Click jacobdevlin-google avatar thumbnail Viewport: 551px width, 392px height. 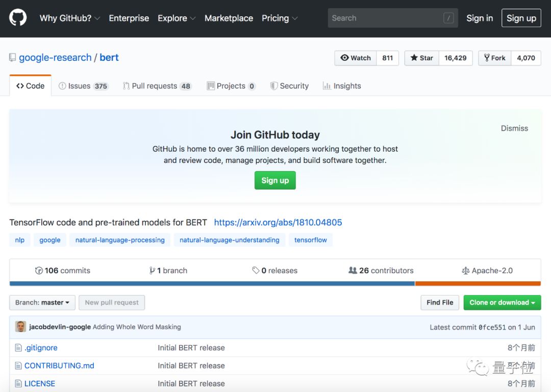20,327
